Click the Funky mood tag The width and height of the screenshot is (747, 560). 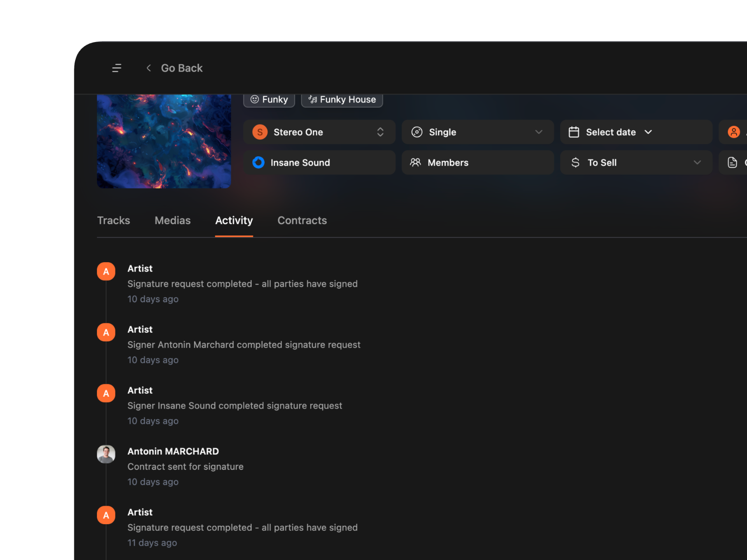(x=269, y=100)
